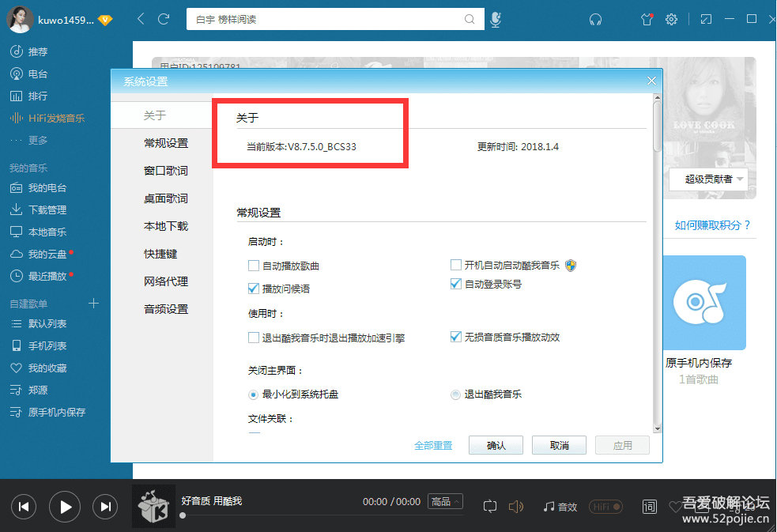Open 我的收藏 favorites

click(39, 368)
